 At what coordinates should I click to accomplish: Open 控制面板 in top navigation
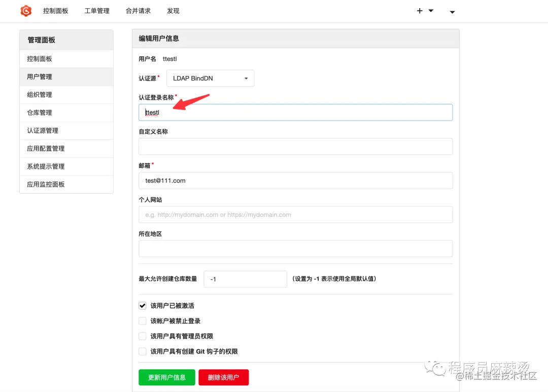56,11
